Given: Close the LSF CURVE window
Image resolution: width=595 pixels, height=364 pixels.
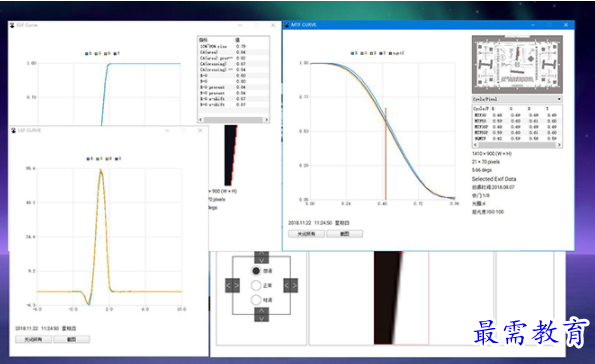Looking at the screenshot, I should pos(200,130).
